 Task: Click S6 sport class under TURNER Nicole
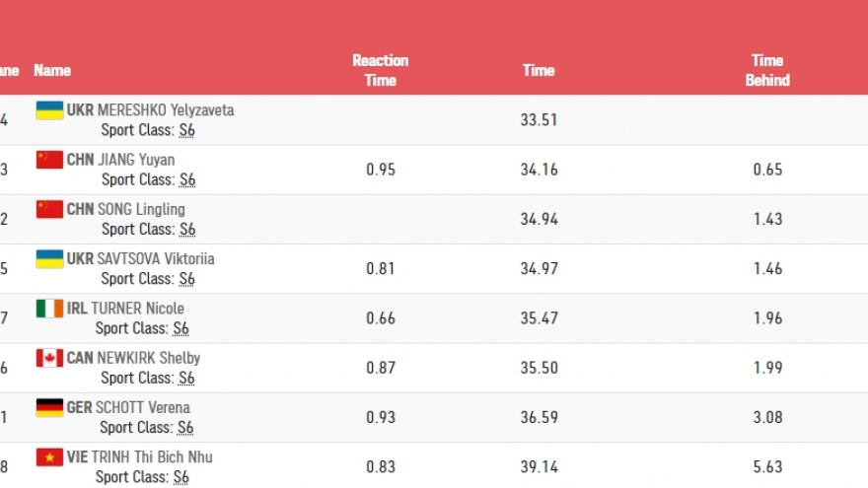tap(181, 328)
